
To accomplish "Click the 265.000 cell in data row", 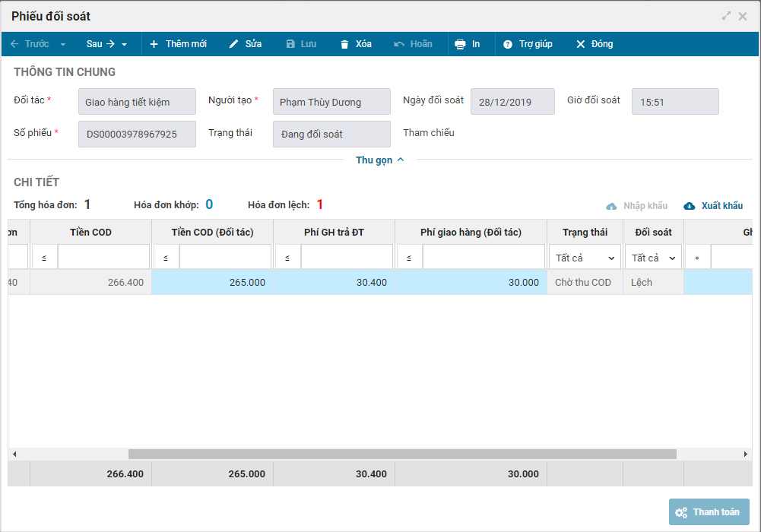I will click(x=213, y=282).
